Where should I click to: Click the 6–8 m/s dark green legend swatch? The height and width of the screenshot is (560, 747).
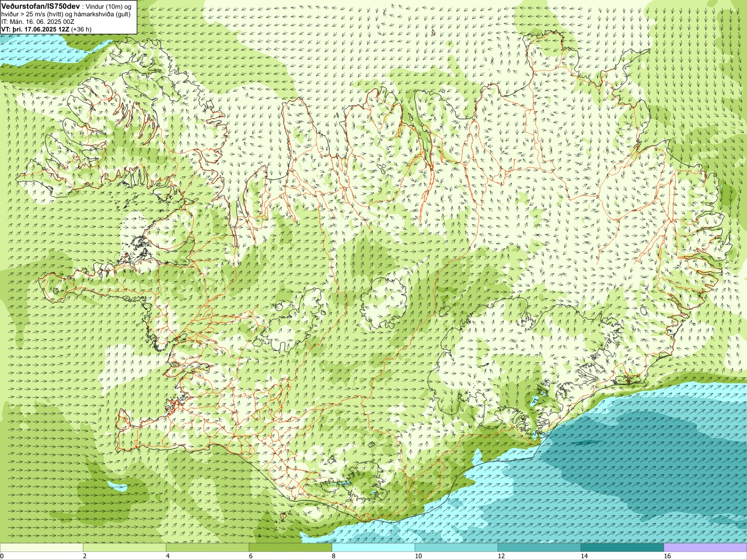(291, 548)
